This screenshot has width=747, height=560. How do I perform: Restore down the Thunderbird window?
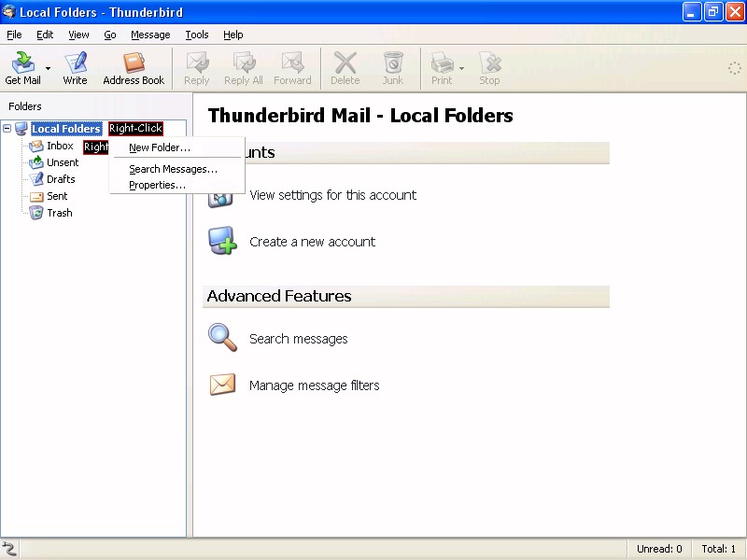[713, 12]
